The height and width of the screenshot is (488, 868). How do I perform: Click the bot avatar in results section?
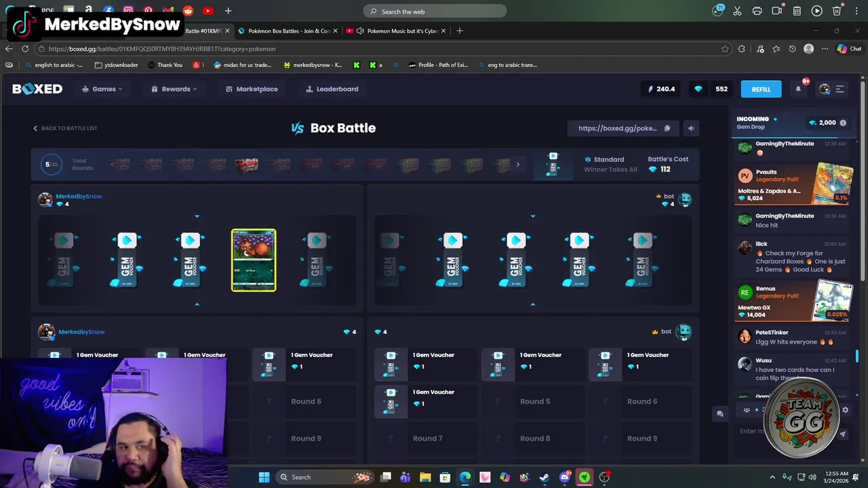pyautogui.click(x=683, y=332)
